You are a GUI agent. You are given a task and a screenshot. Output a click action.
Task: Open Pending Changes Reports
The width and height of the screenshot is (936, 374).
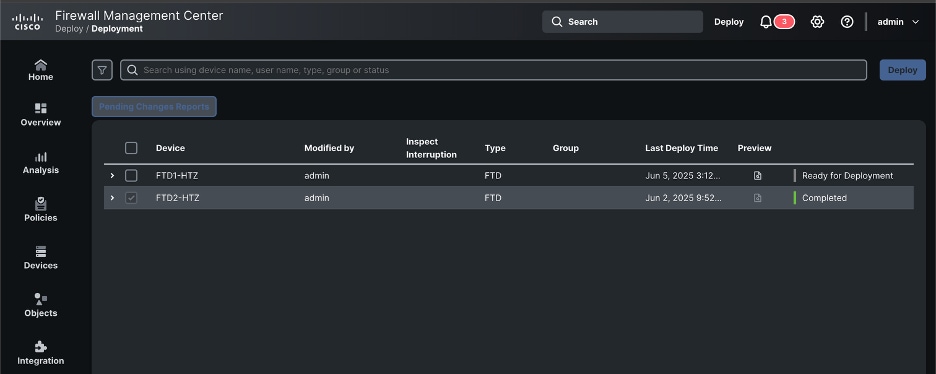click(154, 107)
